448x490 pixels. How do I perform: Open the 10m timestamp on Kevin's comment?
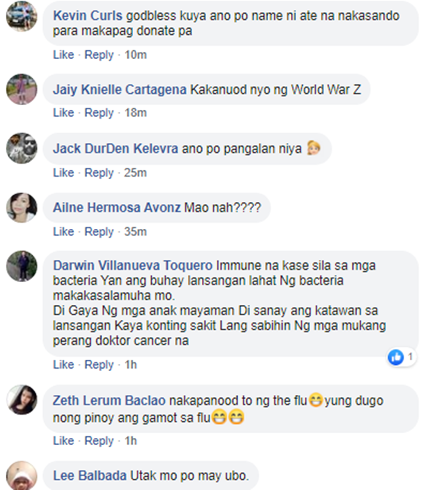(136, 55)
